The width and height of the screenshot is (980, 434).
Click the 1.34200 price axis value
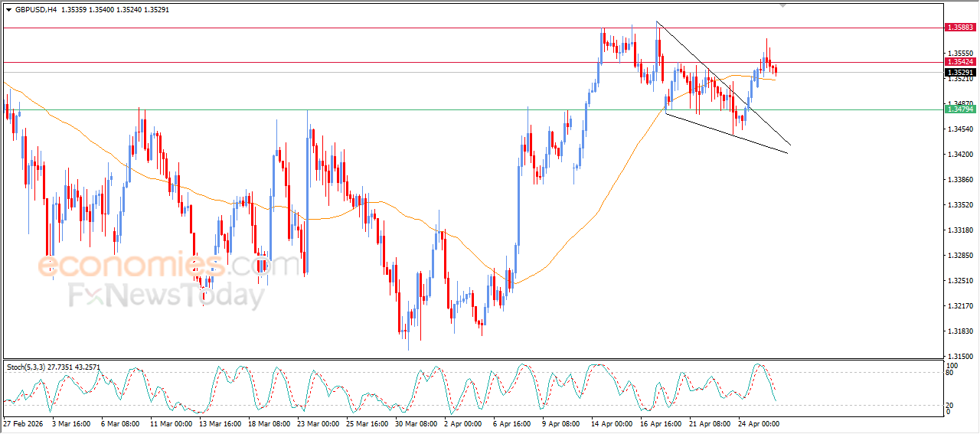[x=959, y=155]
